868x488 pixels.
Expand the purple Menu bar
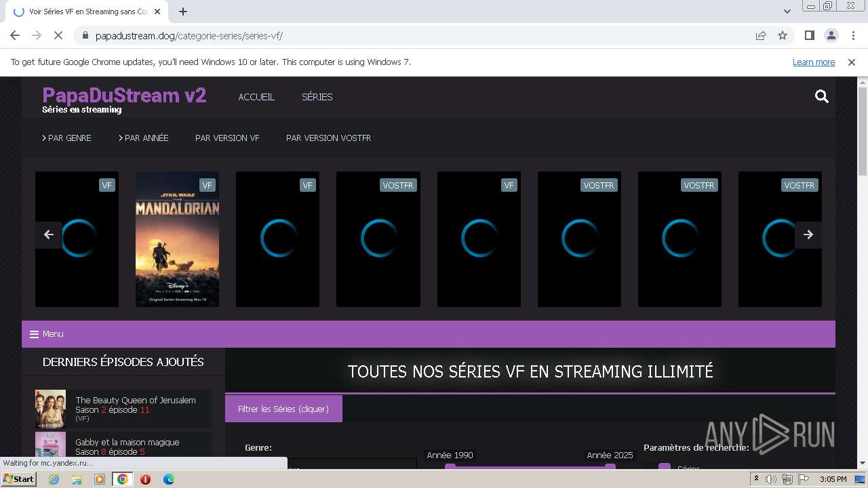tap(429, 334)
